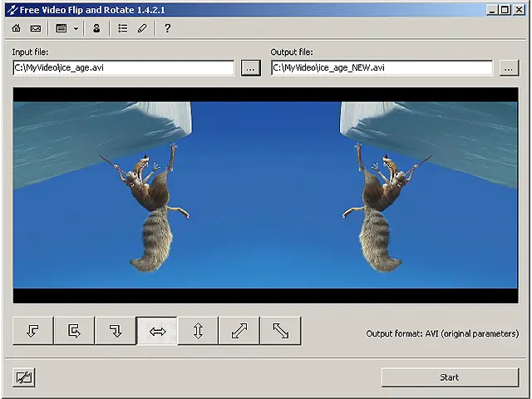
Task: Select the diagonal down-right flip button
Action: click(280, 331)
